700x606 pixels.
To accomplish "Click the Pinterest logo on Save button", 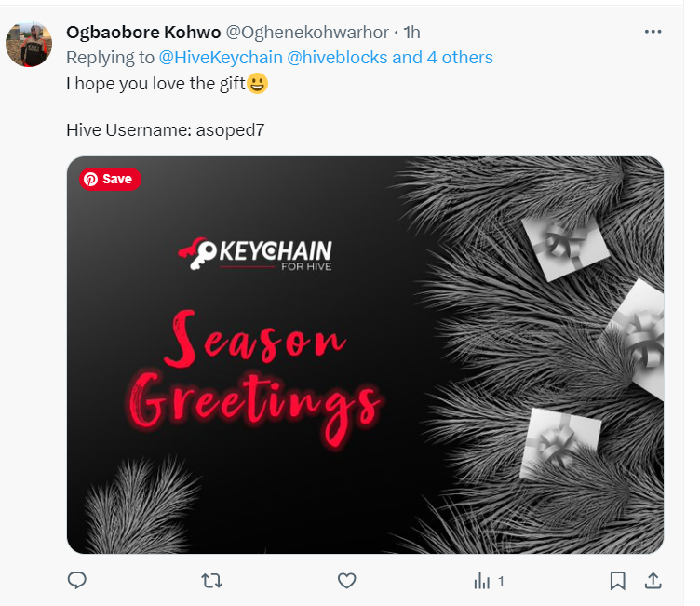I will coord(90,179).
